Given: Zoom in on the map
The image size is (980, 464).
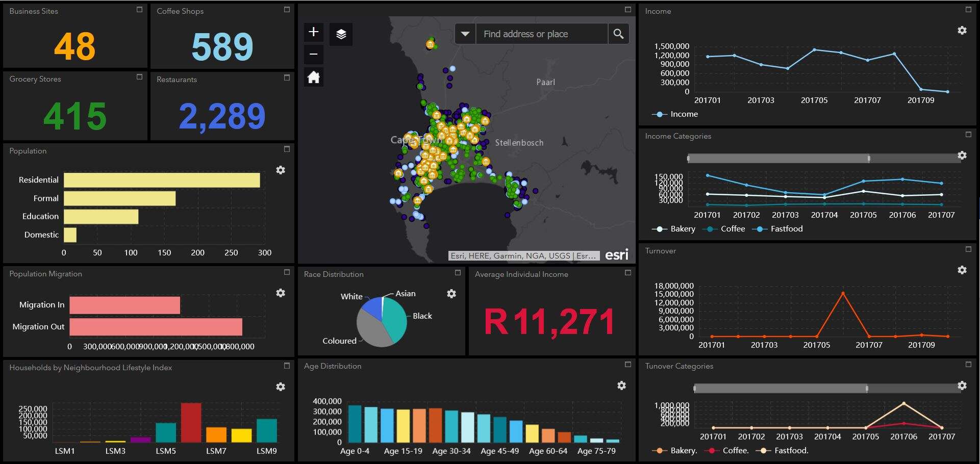Looking at the screenshot, I should [313, 32].
